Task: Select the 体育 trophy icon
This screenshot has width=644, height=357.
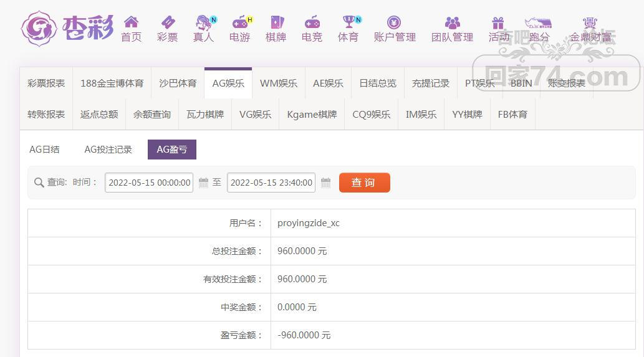Action: point(348,23)
